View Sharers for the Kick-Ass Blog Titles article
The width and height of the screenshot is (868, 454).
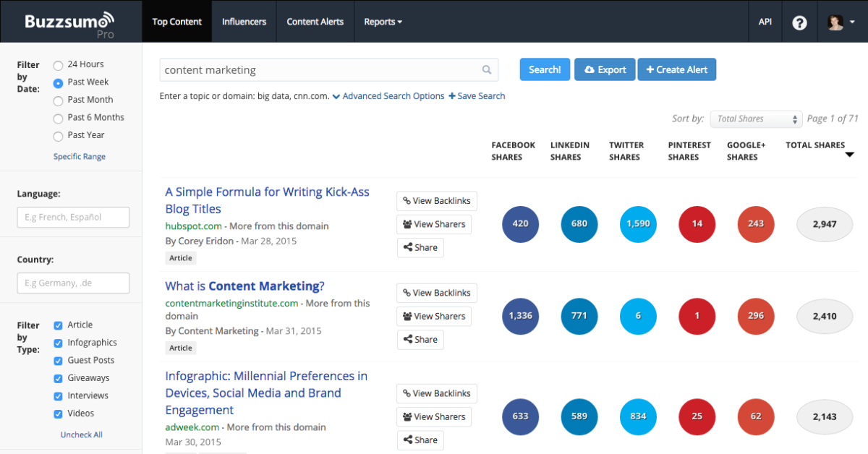[x=434, y=224]
